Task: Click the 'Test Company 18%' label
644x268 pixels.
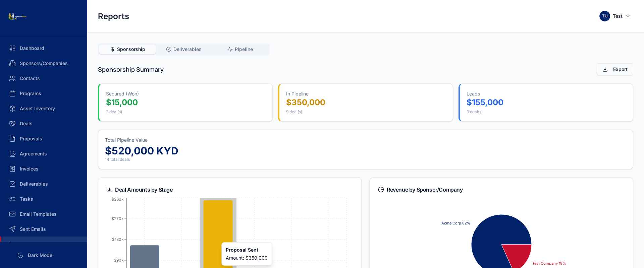Action: tap(549, 263)
